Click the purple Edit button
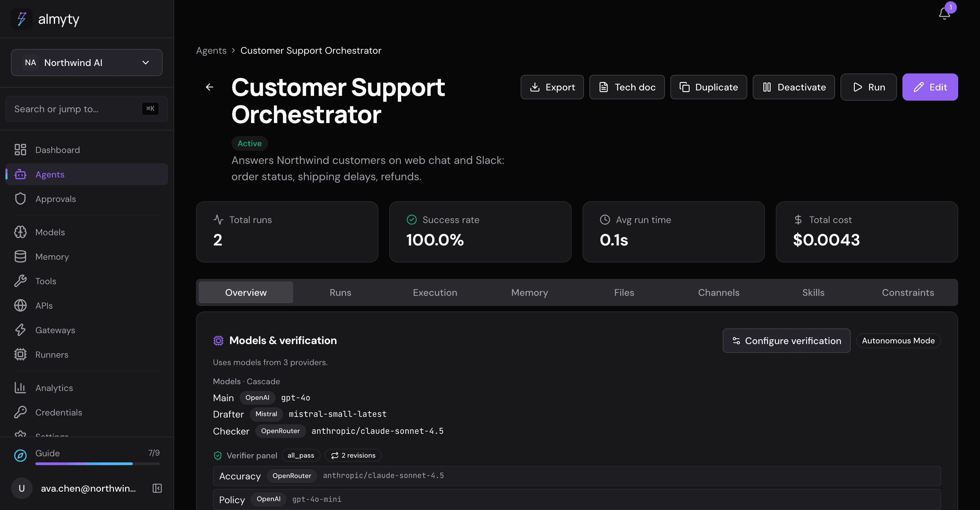This screenshot has height=510, width=980. pyautogui.click(x=930, y=87)
